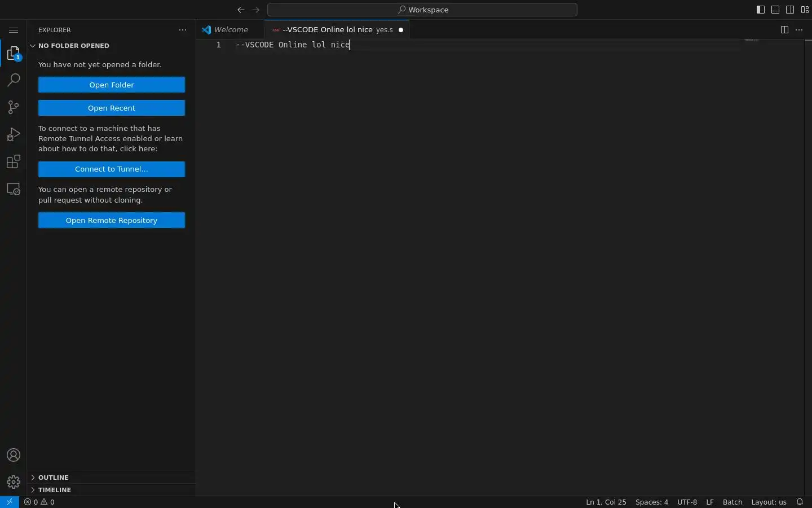
Task: Go forward with the right arrow
Action: pos(256,10)
